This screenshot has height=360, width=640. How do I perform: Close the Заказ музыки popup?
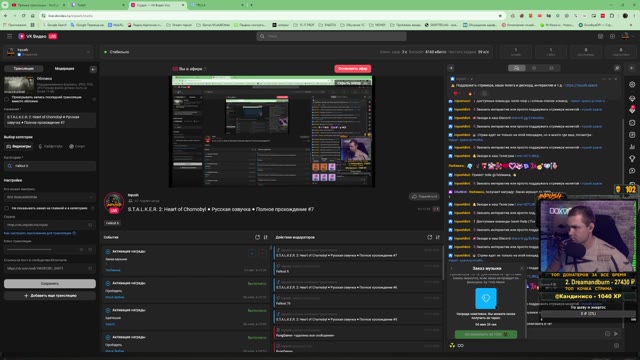tap(522, 268)
